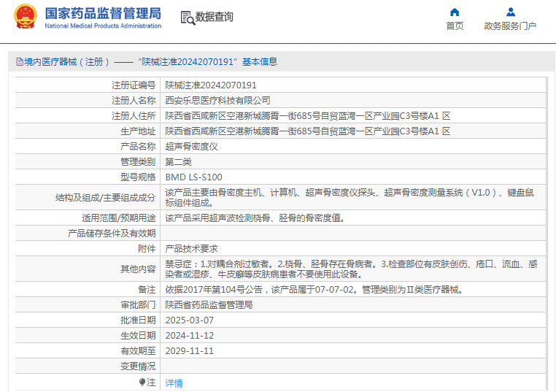Select 陕西省药品监督管理局 approval department

coord(209,304)
